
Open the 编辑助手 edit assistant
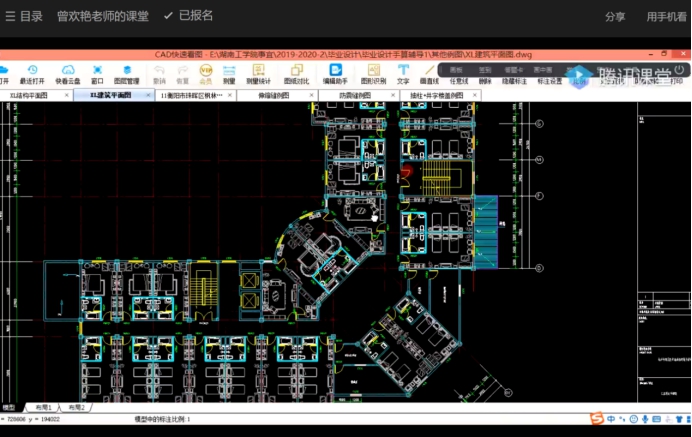pos(336,73)
